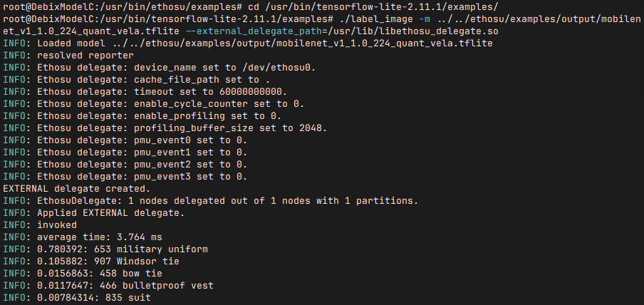Screen dimensions: 644x305
Task: Click the 'Windsor tie' result line
Action: pyautogui.click(x=91, y=262)
